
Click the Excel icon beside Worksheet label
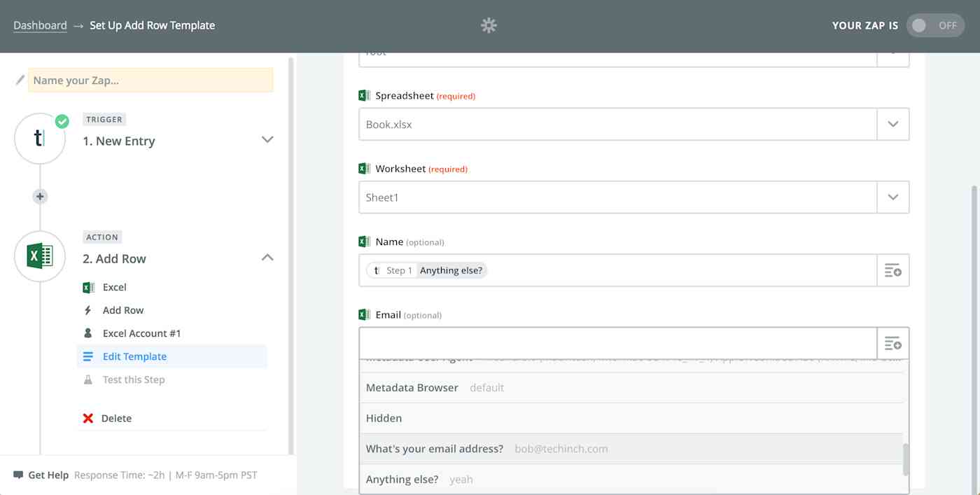[364, 169]
